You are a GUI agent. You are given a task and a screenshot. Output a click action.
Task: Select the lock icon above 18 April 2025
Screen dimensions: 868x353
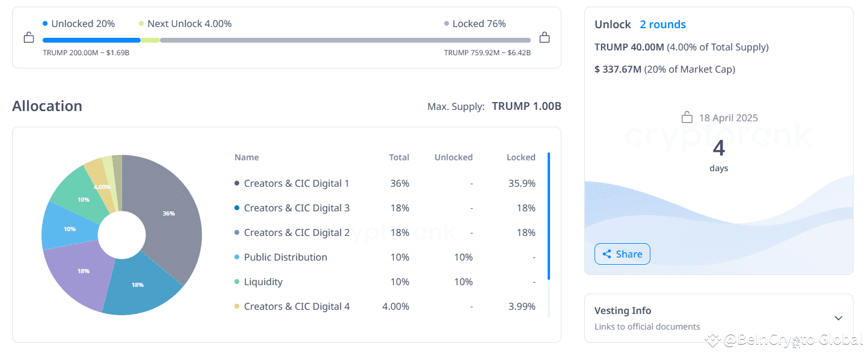[x=686, y=117]
